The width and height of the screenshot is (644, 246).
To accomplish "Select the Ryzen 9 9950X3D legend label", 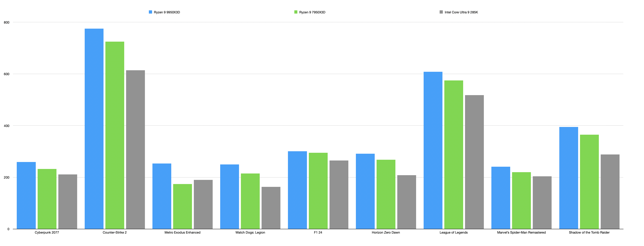I will tap(167, 12).
